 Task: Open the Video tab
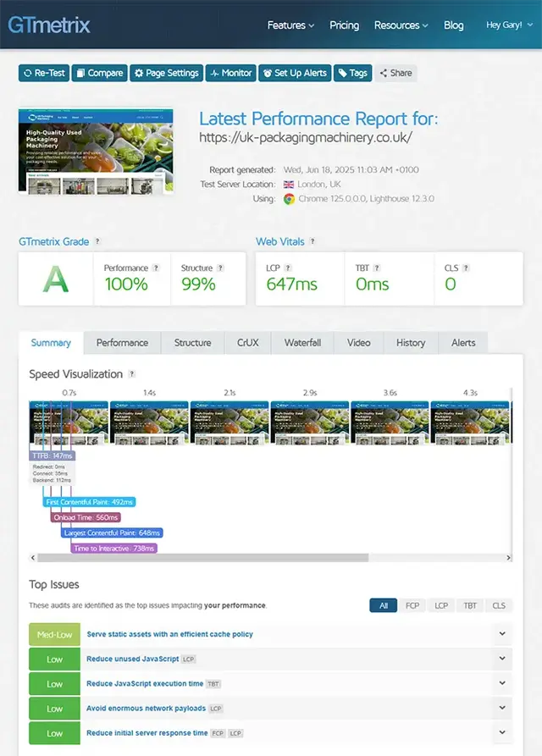359,343
